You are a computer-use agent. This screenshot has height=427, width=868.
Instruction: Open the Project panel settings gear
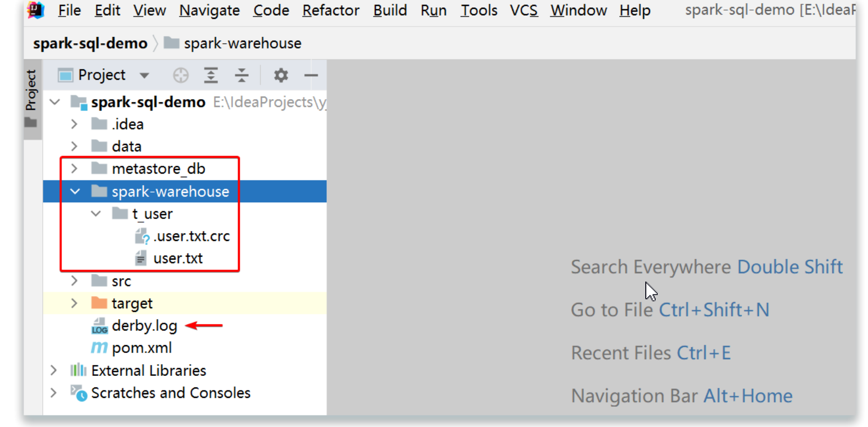pyautogui.click(x=281, y=76)
